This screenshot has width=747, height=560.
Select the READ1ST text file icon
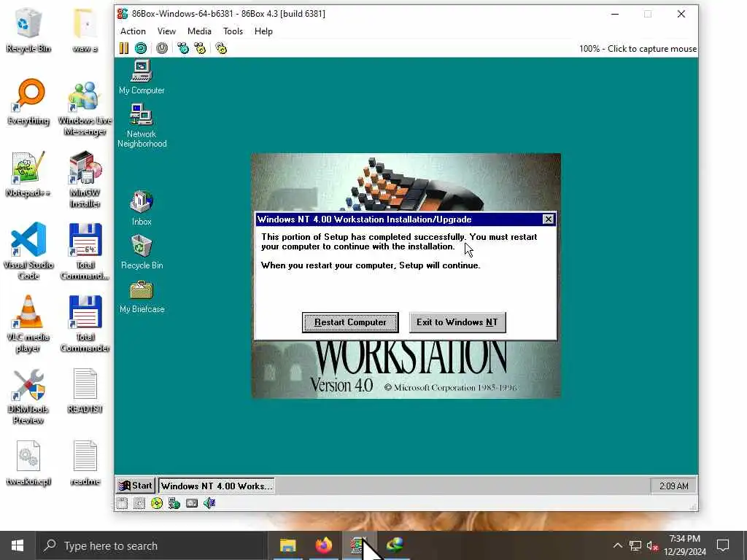(x=85, y=391)
